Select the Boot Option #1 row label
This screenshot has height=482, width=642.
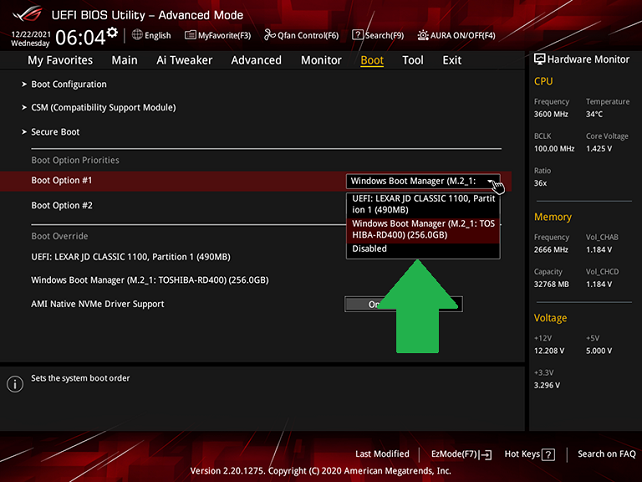tap(61, 181)
